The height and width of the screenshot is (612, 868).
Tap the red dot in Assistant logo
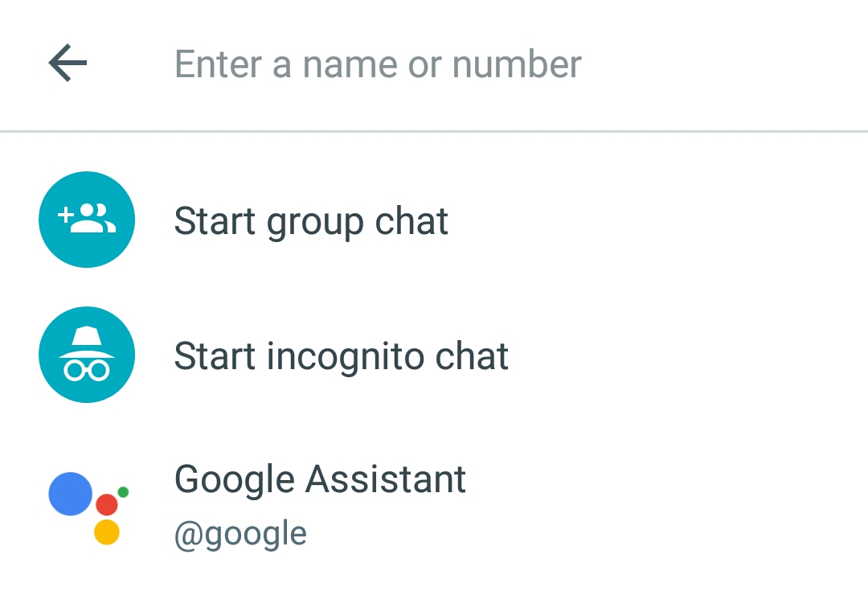click(107, 505)
